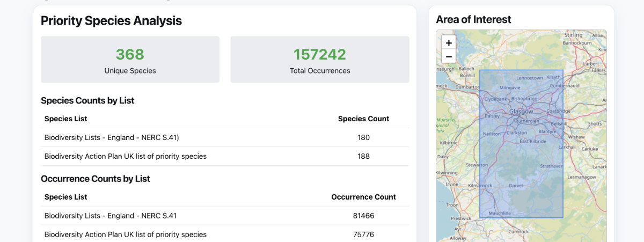
Task: Click the Species Count column header
Action: [363, 119]
